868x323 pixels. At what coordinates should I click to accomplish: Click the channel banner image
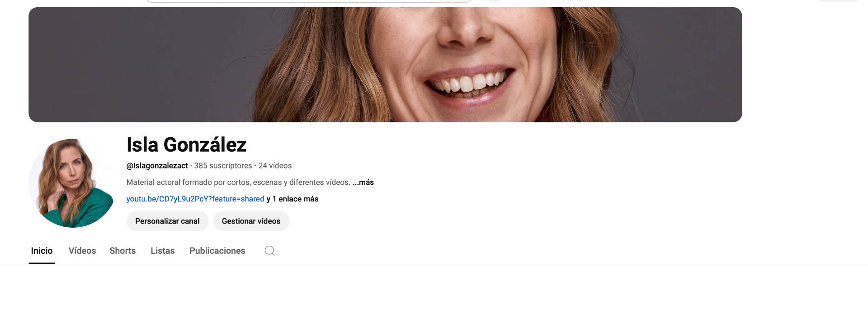385,65
